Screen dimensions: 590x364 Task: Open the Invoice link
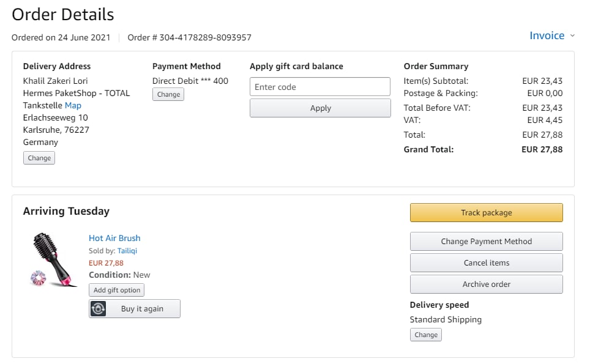pyautogui.click(x=547, y=35)
